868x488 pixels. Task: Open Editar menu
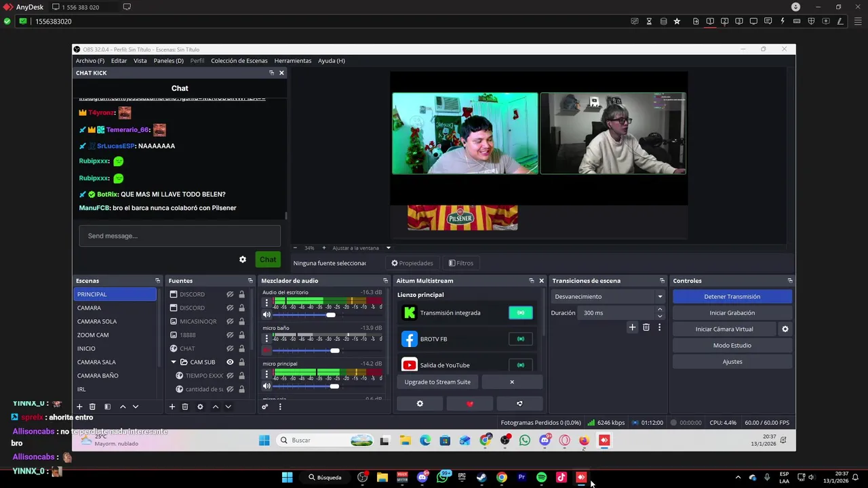click(119, 61)
